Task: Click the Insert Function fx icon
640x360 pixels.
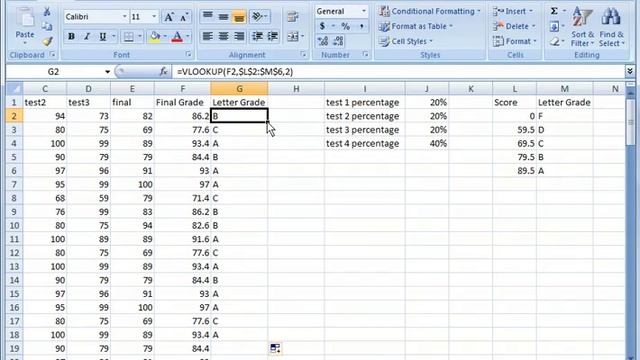Action: 163,72
